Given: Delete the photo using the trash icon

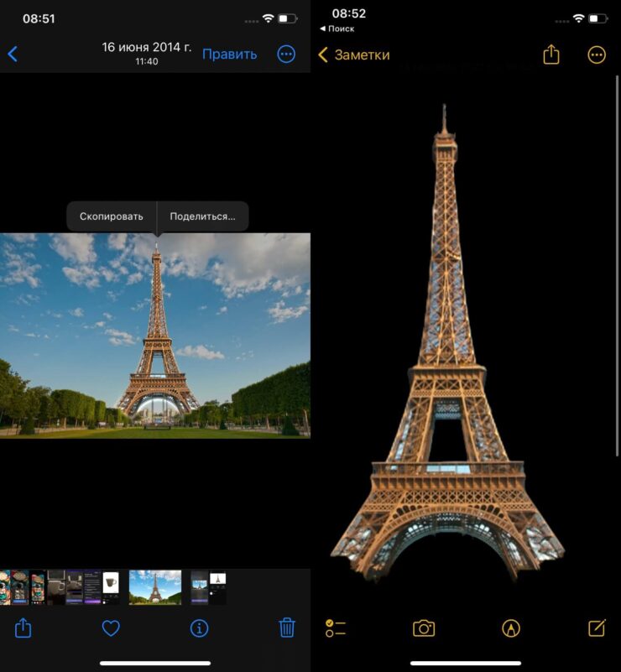Looking at the screenshot, I should click(287, 628).
